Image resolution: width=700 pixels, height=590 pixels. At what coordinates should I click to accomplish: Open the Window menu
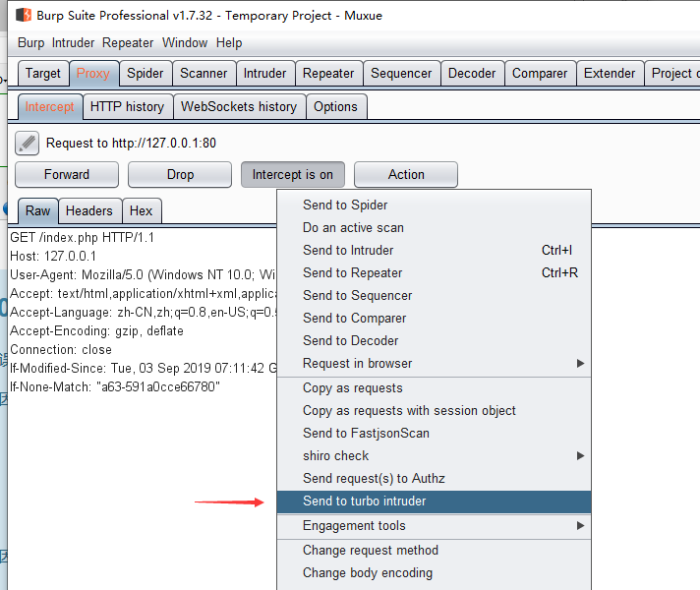185,43
